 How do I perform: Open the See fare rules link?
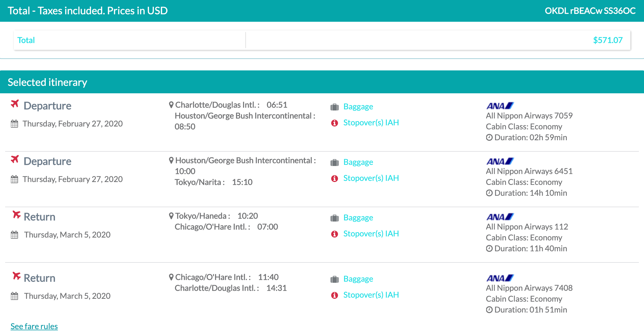click(x=34, y=326)
